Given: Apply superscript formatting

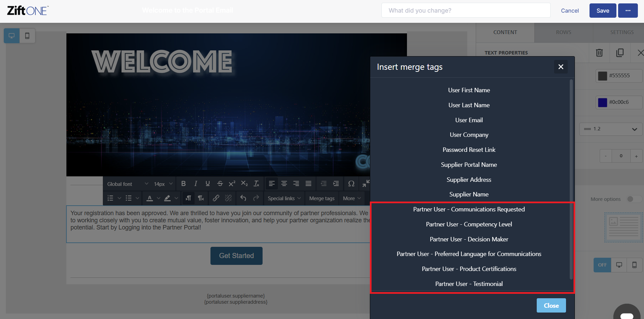Looking at the screenshot, I should [232, 184].
